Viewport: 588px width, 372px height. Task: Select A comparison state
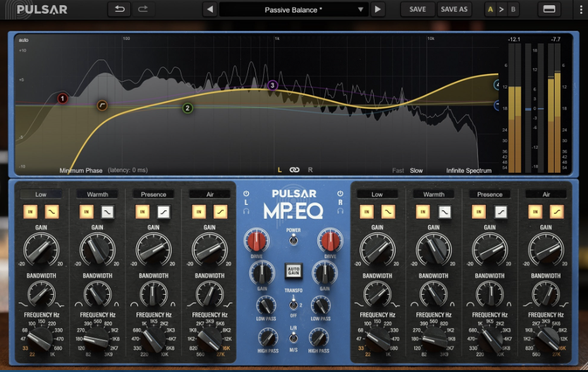coord(490,10)
